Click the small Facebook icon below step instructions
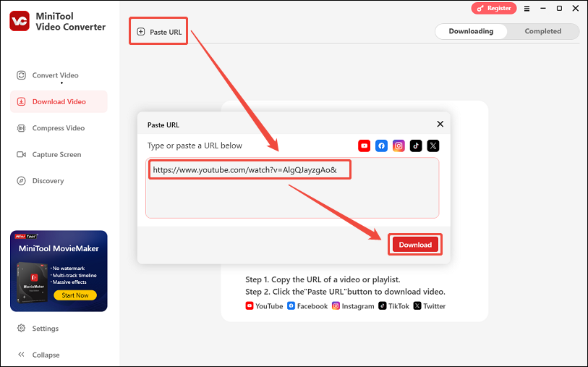The image size is (588, 367). (291, 305)
